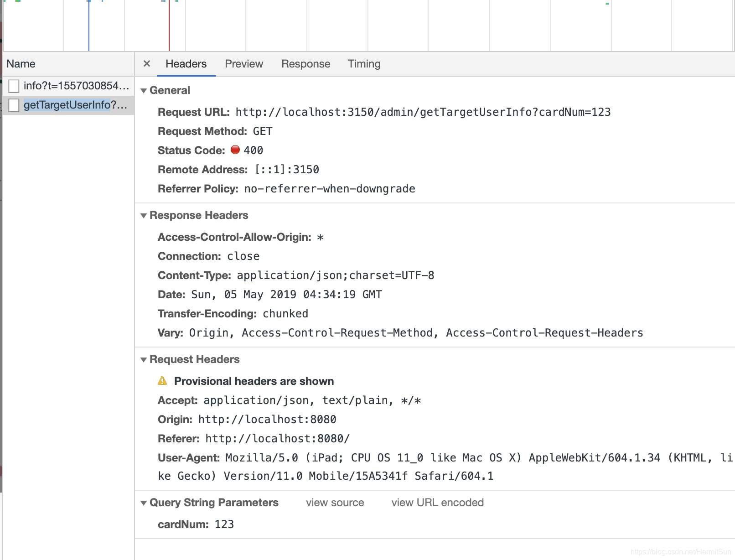Click the view source link
Viewport: 735px width, 560px height.
point(335,503)
